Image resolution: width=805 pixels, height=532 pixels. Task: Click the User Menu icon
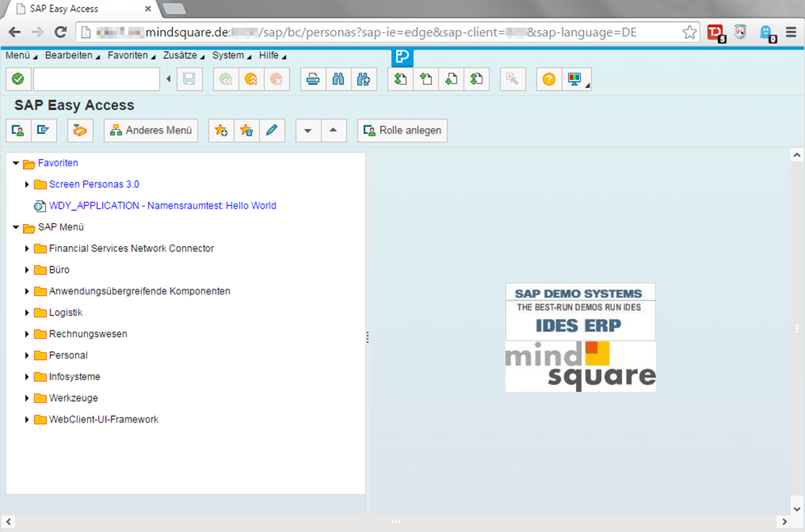pyautogui.click(x=18, y=130)
